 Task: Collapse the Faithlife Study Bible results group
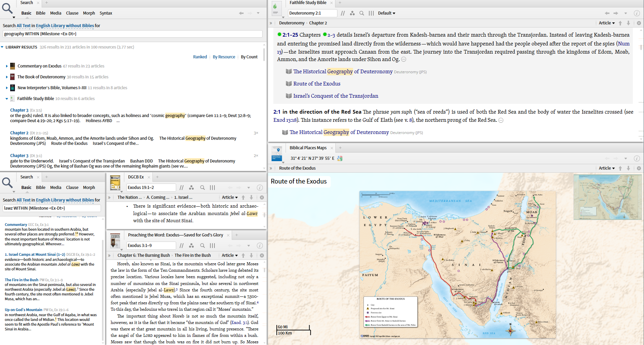[6, 99]
